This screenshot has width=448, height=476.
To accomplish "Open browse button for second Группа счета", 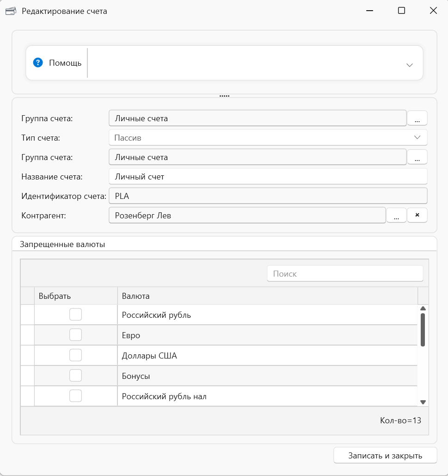I will 417,157.
